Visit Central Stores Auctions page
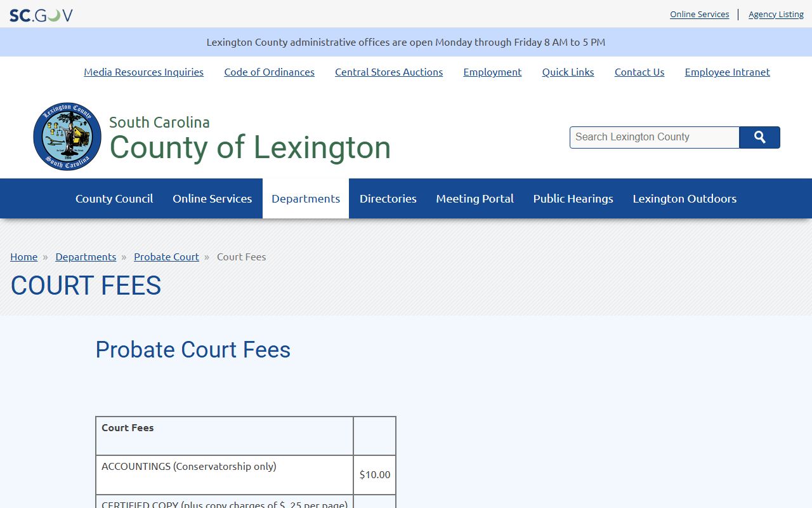Image resolution: width=812 pixels, height=508 pixels. (x=389, y=72)
